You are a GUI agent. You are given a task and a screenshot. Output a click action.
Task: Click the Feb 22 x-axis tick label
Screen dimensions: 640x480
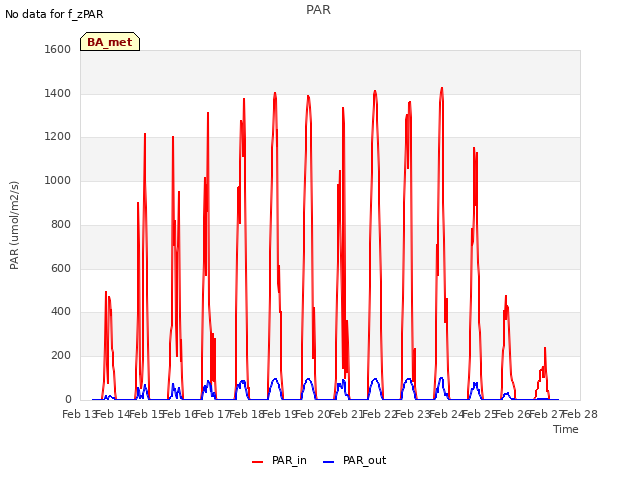(x=380, y=414)
